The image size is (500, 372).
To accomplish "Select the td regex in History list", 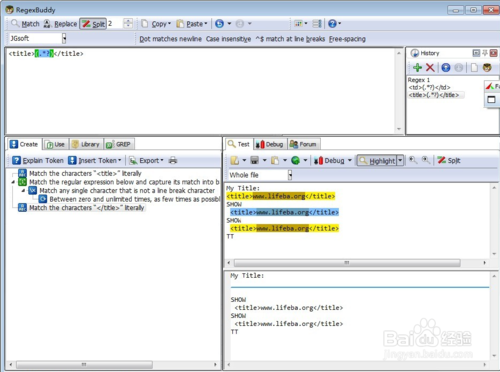I will click(x=430, y=87).
